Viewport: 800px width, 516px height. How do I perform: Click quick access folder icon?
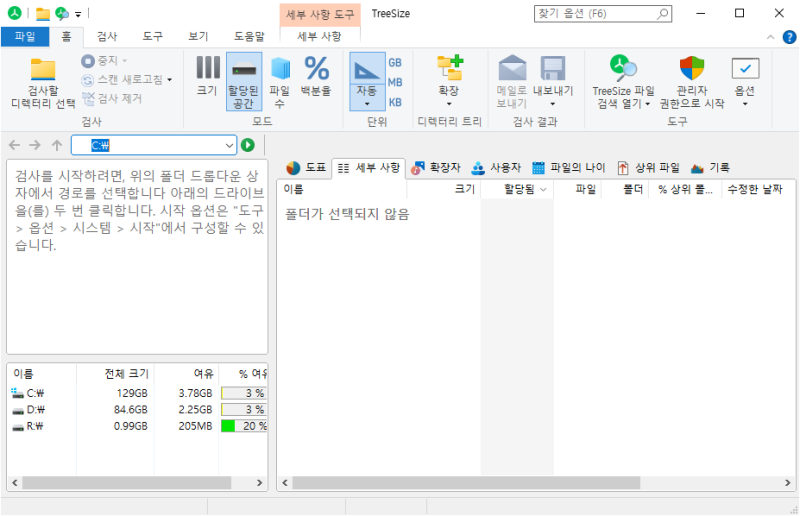[x=43, y=14]
